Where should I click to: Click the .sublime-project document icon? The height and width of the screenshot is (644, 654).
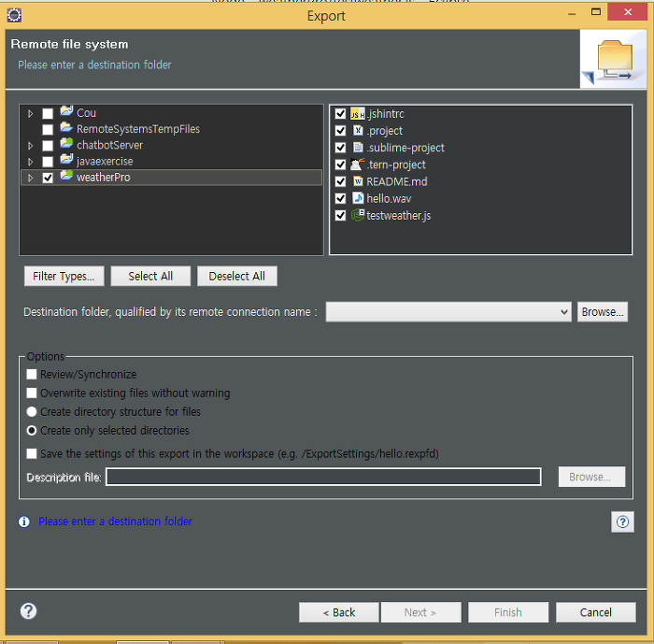click(358, 148)
